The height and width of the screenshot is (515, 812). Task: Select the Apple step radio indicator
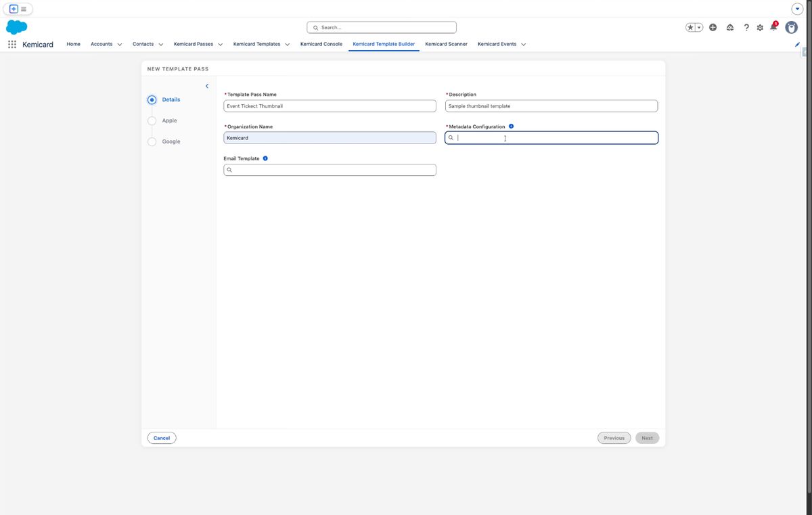click(x=152, y=120)
